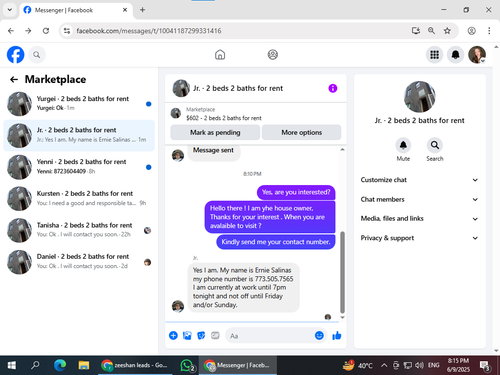Open Windows notification center icon
This screenshot has width=500, height=375.
click(x=485, y=365)
